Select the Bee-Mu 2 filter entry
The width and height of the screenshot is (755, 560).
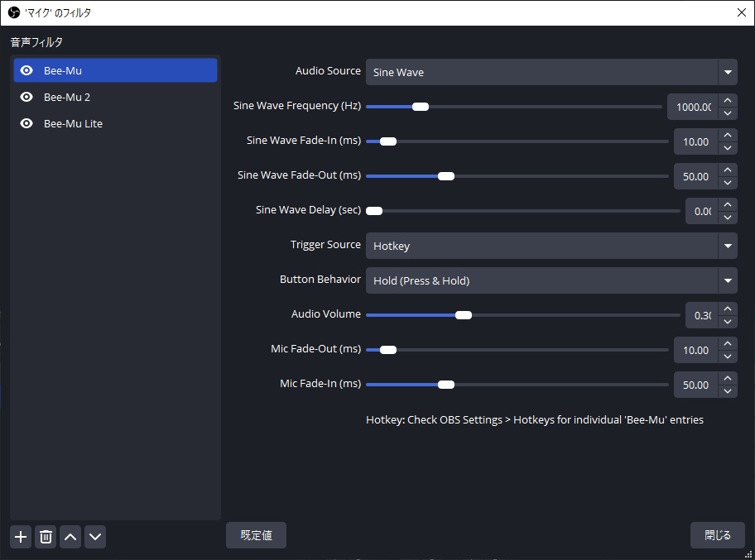point(115,97)
